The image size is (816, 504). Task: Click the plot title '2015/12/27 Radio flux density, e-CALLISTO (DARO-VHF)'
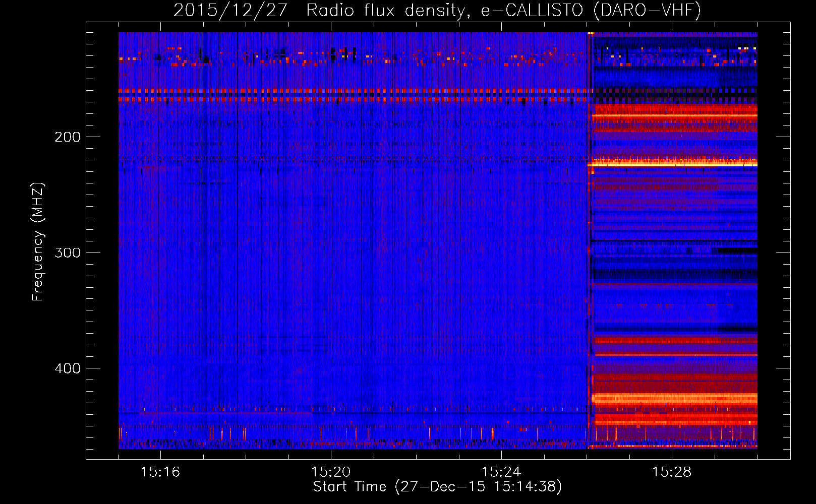coord(437,10)
